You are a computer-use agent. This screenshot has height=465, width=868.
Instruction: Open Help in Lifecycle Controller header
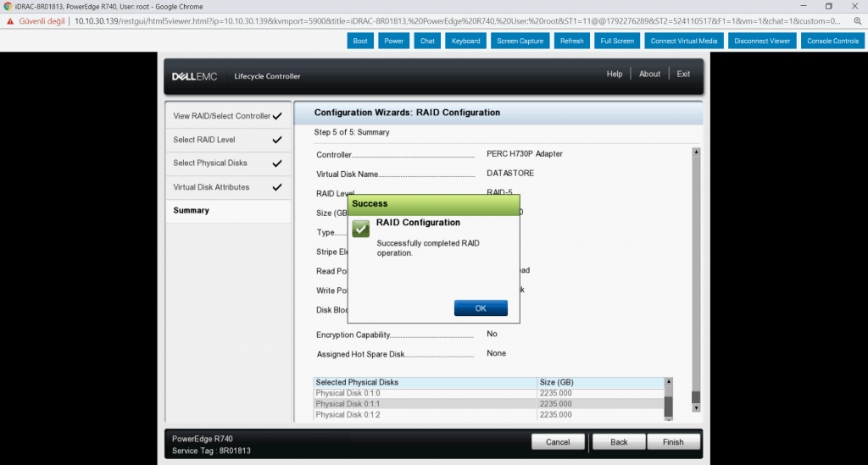click(x=615, y=75)
